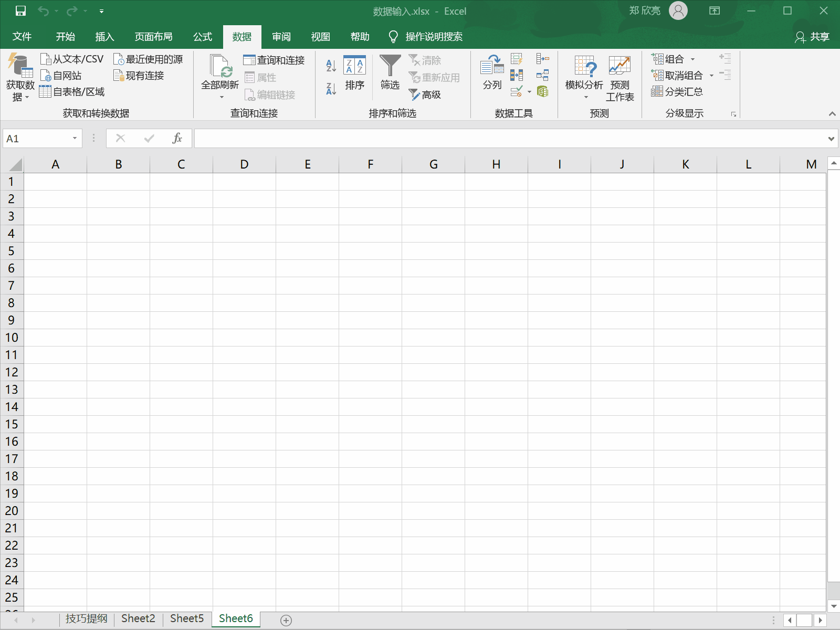Click the 分列 text-to-columns icon

click(492, 72)
